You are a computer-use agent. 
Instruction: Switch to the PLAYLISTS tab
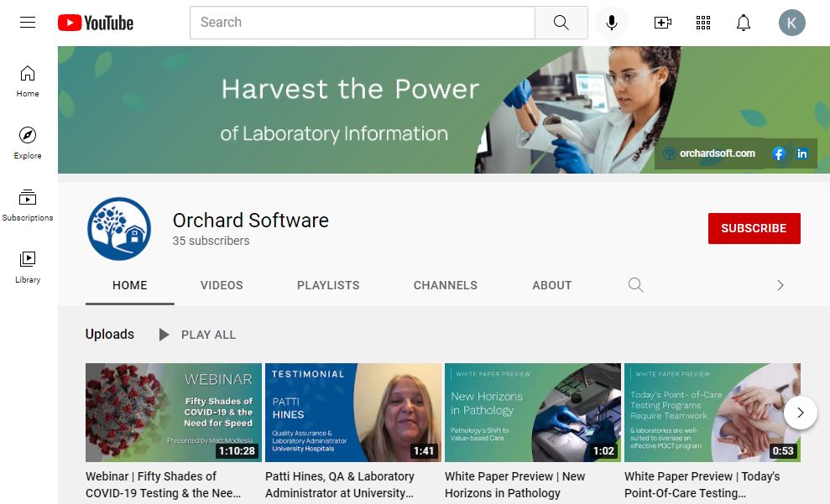click(328, 286)
